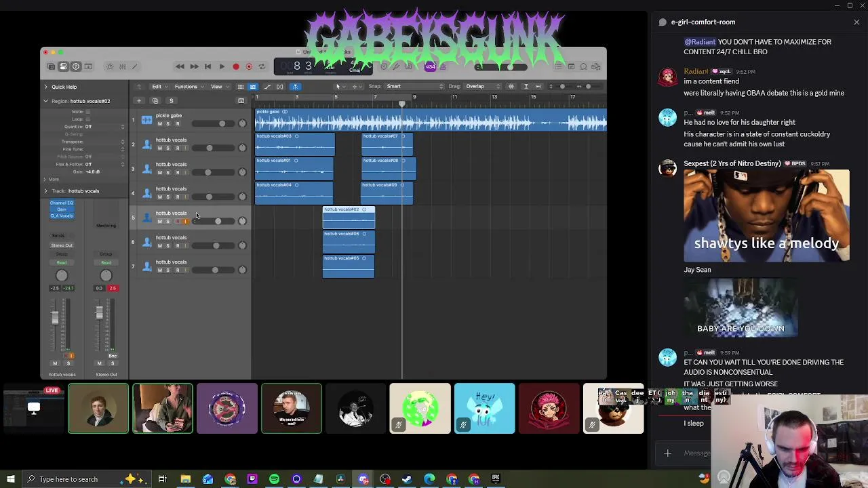
Task: Toggle the Show Automation icon
Action: tap(267, 87)
